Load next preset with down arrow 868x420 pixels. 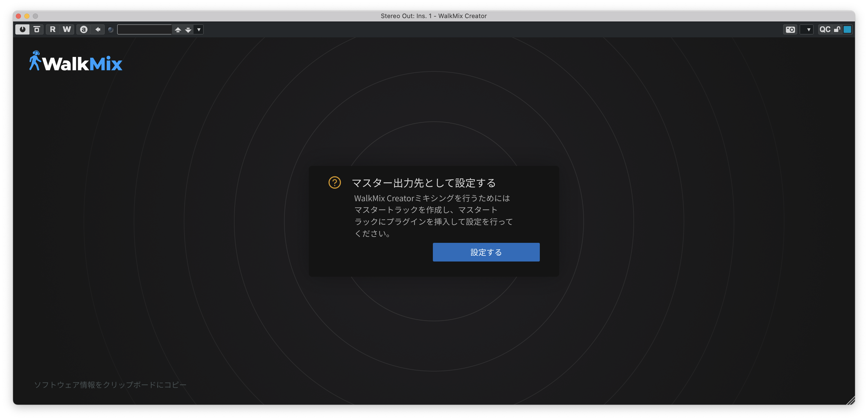pos(188,30)
